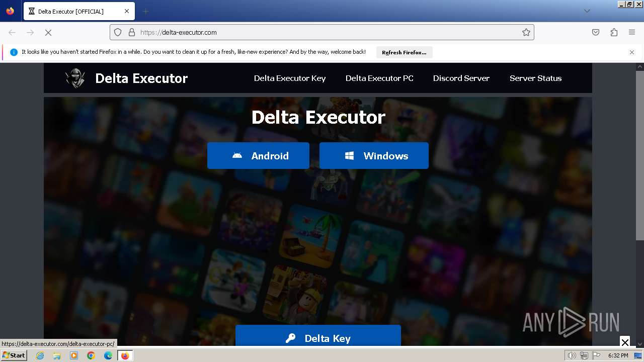
Task: Minimize the Firefox window
Action: pos(622,4)
